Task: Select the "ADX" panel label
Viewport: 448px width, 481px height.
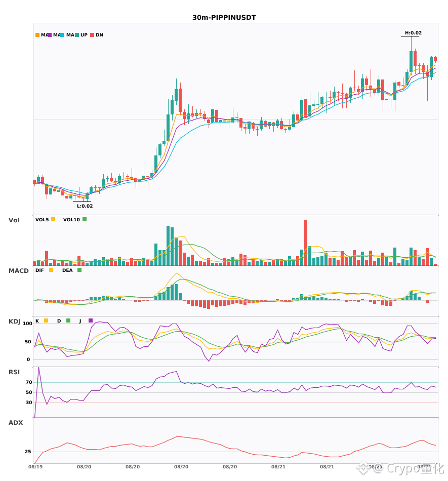Action: click(16, 423)
